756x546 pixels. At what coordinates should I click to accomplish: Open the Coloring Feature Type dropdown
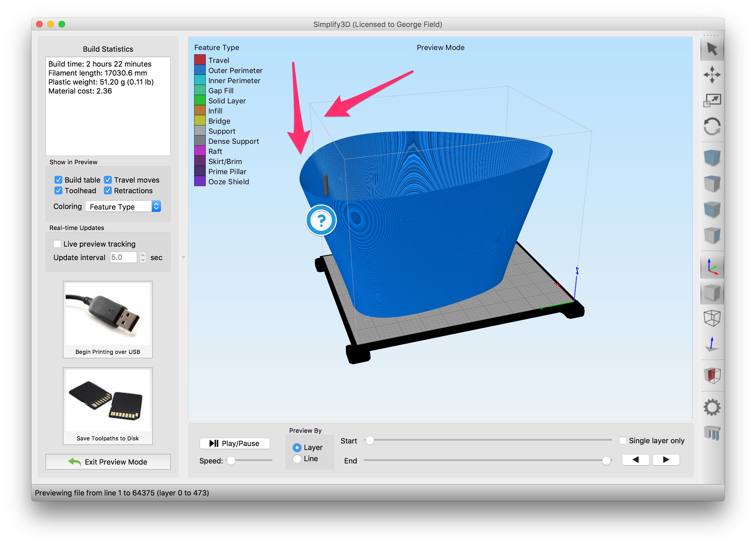(x=123, y=207)
